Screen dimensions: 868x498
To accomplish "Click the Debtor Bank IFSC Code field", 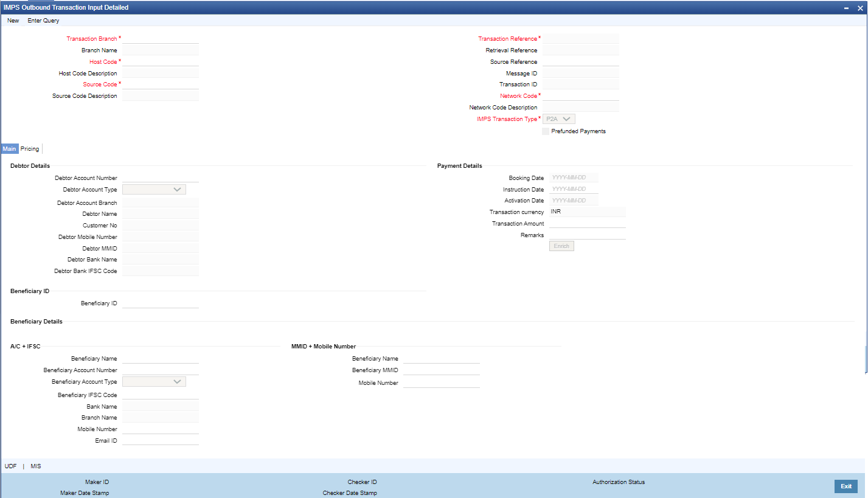I will click(161, 271).
